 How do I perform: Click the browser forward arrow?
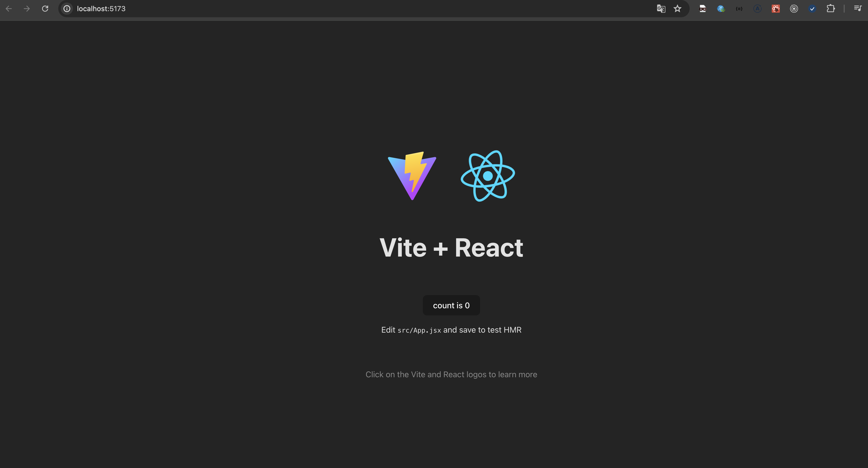[27, 9]
